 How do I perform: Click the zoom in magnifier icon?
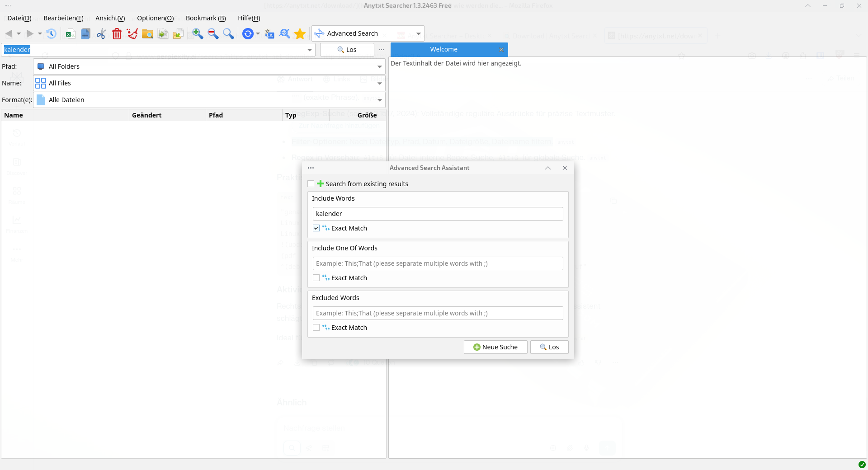[198, 33]
